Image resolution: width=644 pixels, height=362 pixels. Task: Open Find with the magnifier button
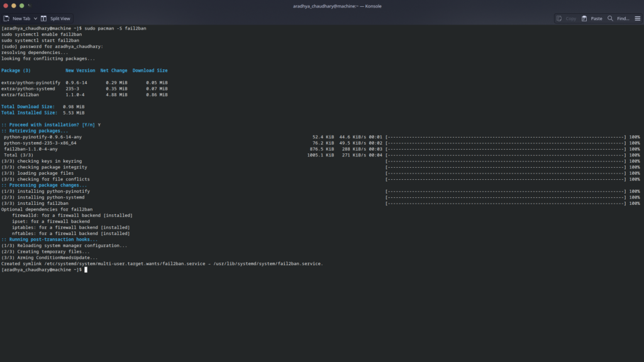619,18
